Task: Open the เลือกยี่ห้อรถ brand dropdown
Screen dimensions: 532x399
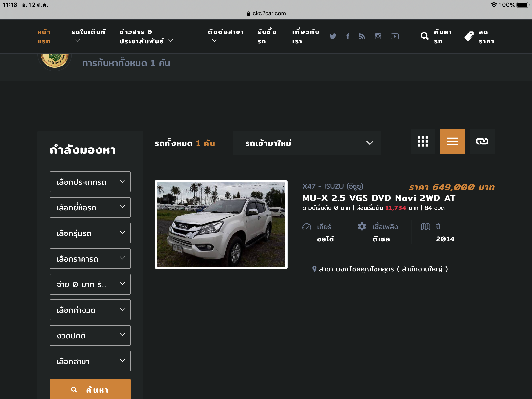Action: [90, 207]
